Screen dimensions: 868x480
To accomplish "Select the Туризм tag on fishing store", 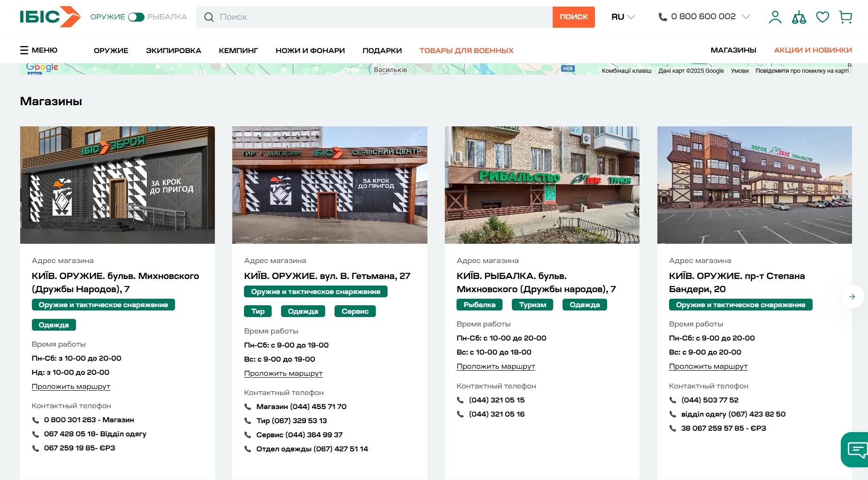I will [532, 305].
